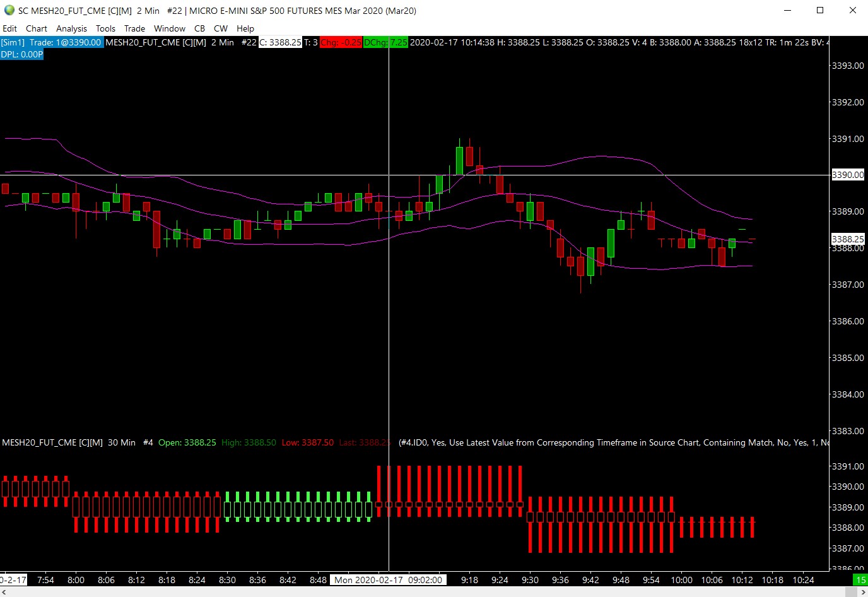
Task: Open the Help menu
Action: (245, 28)
